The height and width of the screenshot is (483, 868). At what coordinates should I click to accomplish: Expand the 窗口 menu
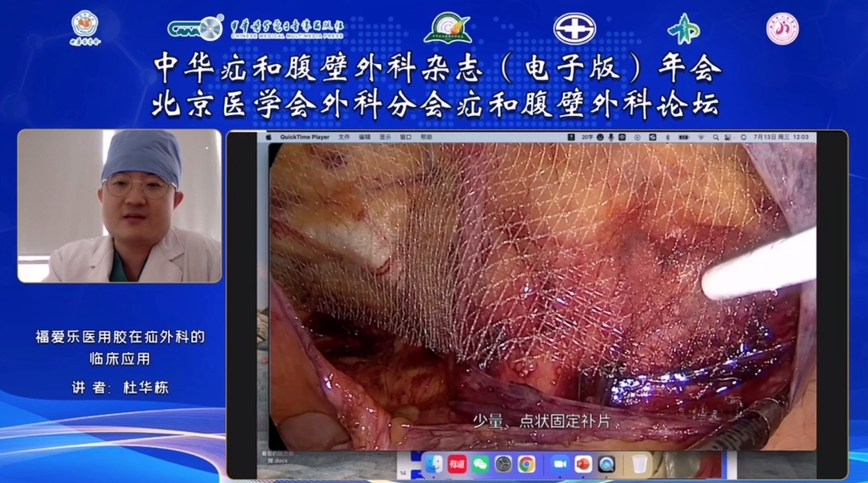tap(406, 137)
